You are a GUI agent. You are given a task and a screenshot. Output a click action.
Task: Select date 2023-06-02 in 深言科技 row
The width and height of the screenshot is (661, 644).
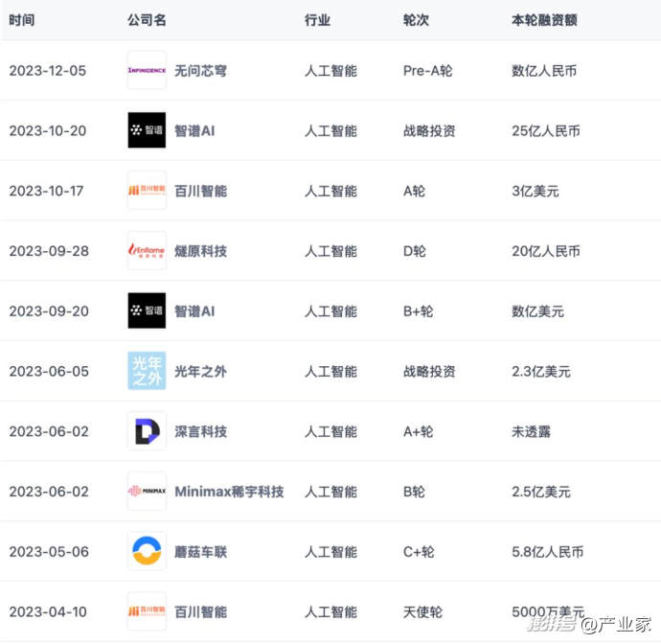(x=49, y=432)
